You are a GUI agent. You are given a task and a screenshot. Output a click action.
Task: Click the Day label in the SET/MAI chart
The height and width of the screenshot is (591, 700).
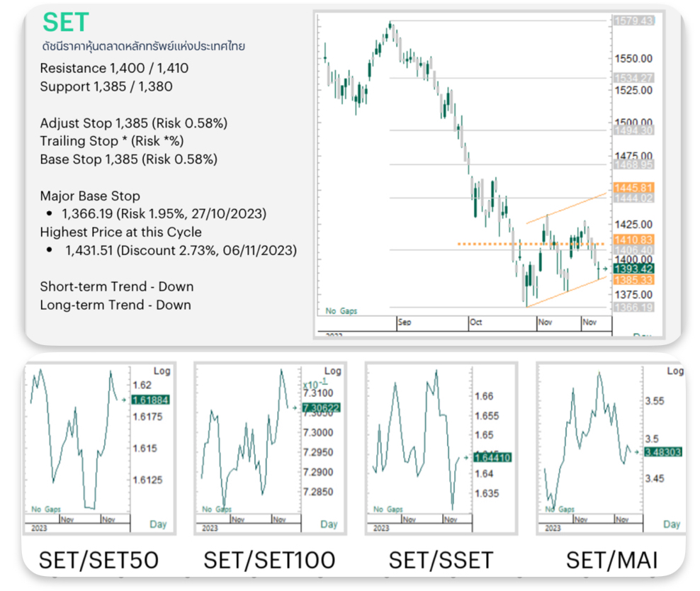(x=672, y=524)
